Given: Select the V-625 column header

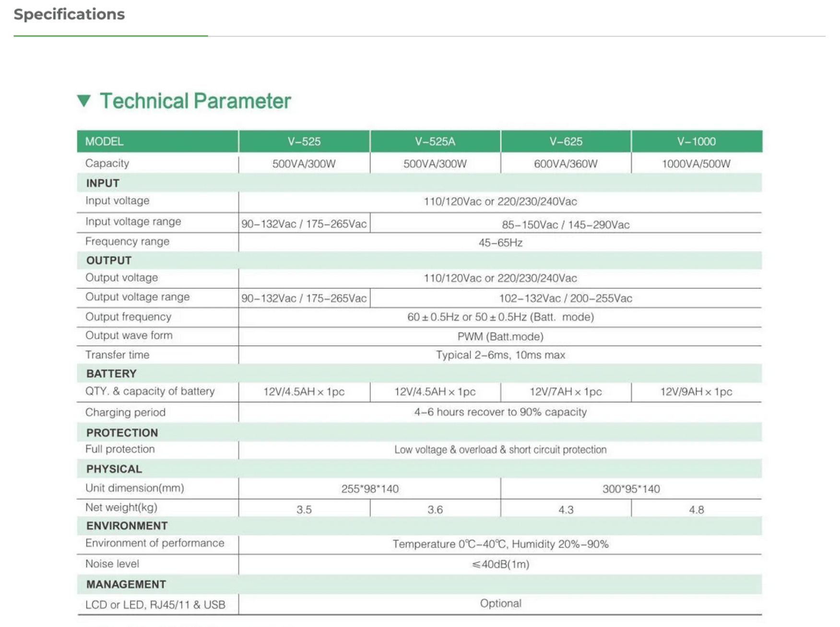Looking at the screenshot, I should [x=566, y=142].
